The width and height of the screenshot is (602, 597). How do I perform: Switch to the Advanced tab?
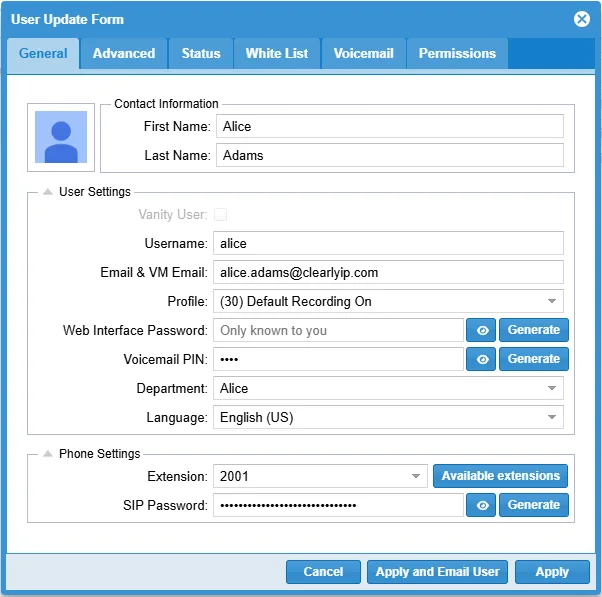(124, 53)
